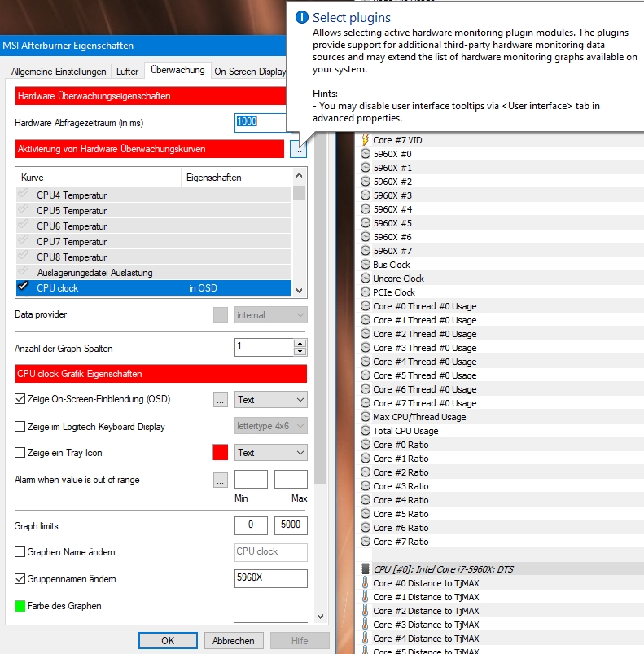Screen dimensions: 644x654
Task: Click clock icon next to 5960X #5
Action: point(365,222)
